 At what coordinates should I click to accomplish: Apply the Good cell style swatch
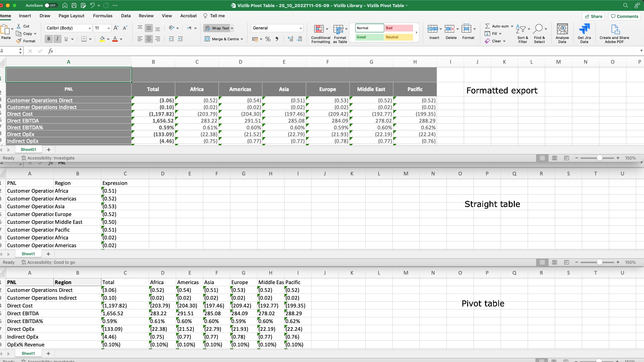[x=370, y=37]
